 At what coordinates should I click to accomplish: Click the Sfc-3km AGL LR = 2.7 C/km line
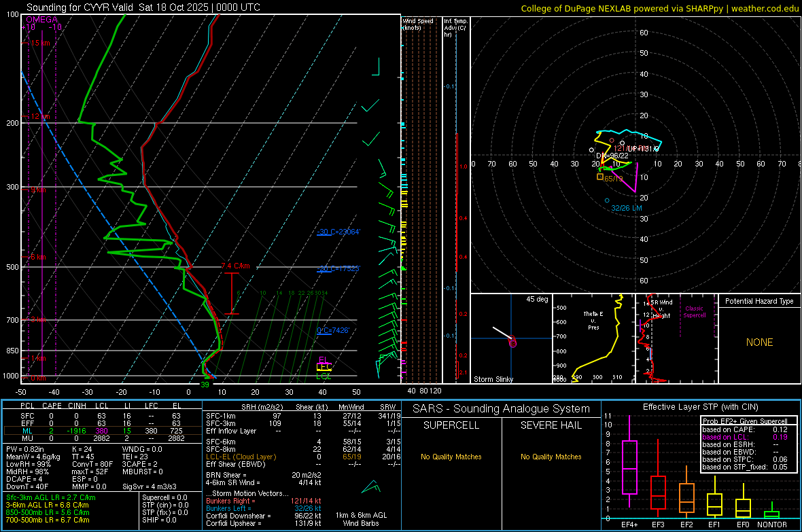(x=51, y=497)
